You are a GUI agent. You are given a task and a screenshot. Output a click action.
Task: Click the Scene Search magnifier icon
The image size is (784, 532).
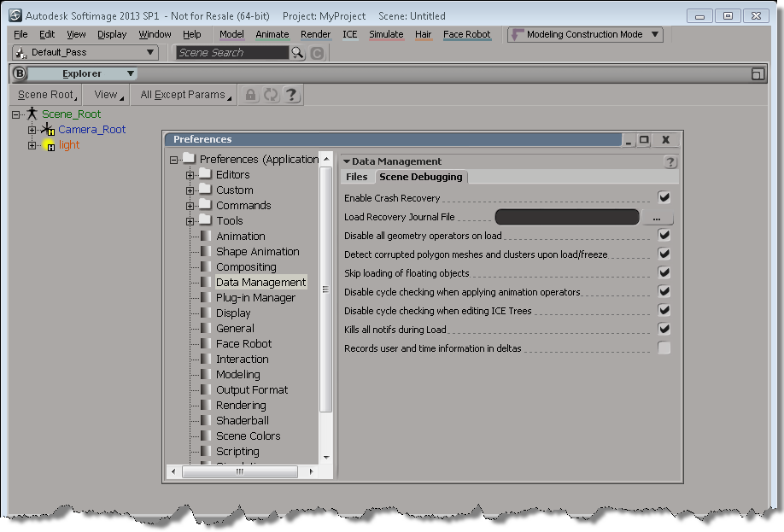tap(297, 53)
